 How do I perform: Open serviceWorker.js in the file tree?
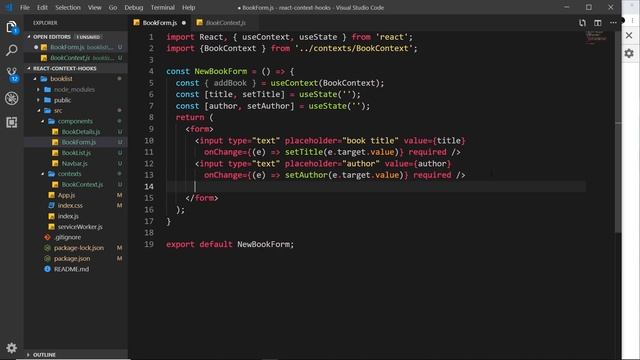[76, 227]
